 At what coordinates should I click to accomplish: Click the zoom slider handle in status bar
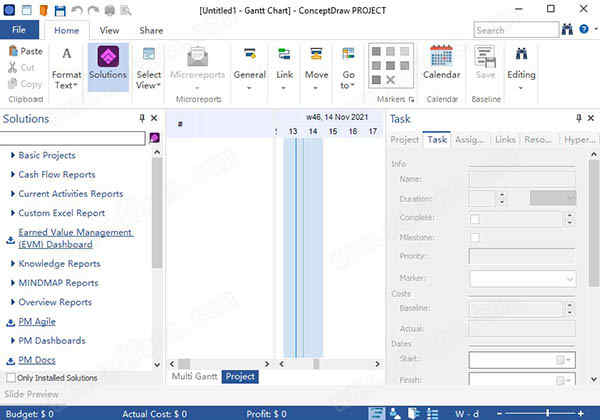[548, 413]
